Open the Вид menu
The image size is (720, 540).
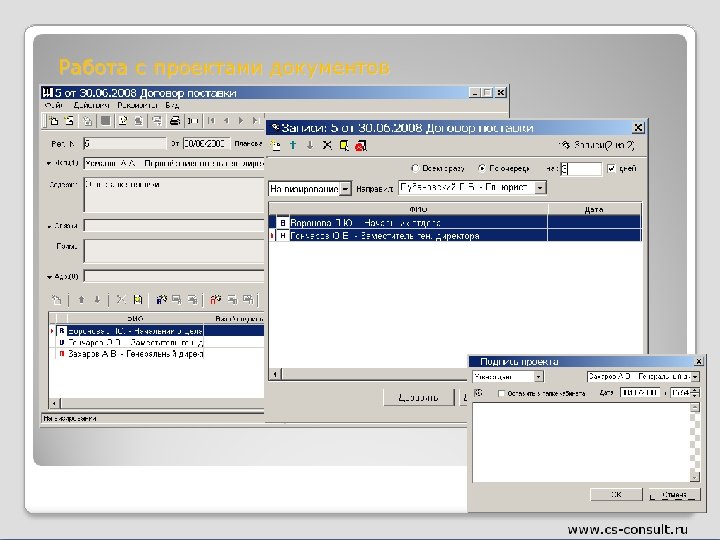172,106
